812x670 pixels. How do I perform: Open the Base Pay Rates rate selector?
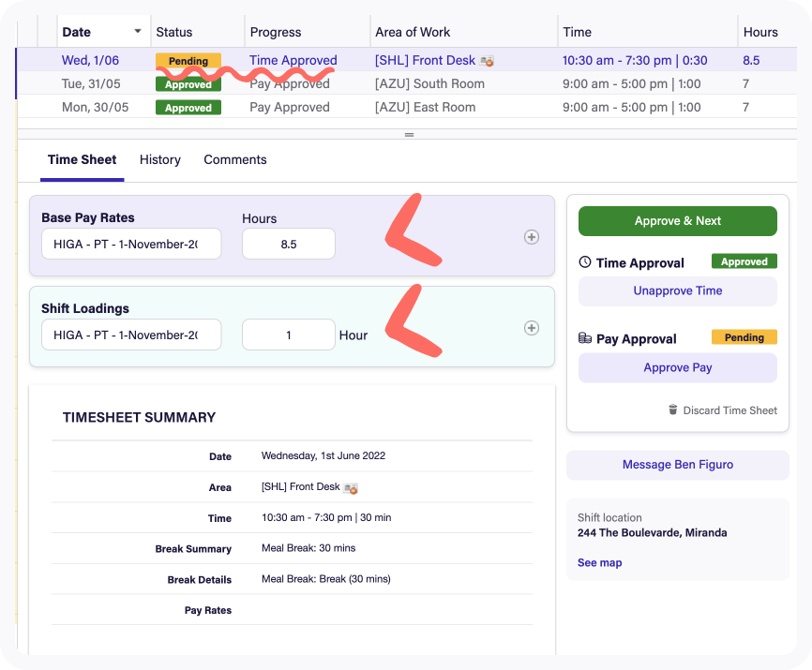click(130, 244)
